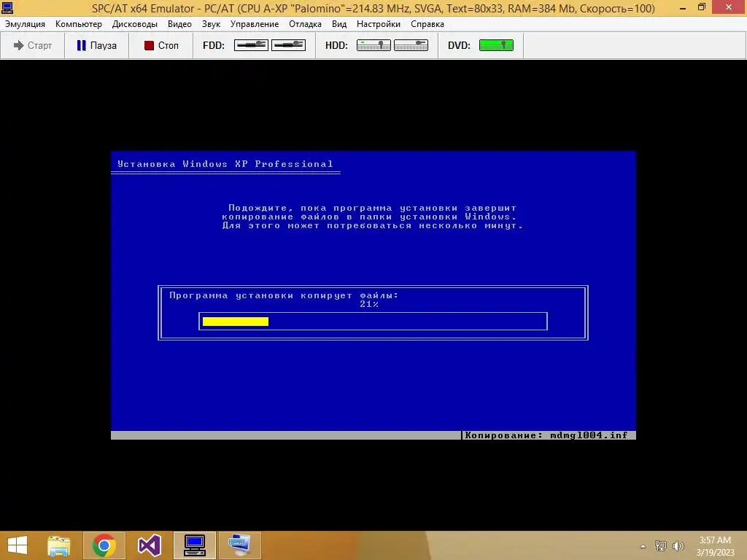This screenshot has width=747, height=560.
Task: Open the Справка menu
Action: (x=427, y=24)
